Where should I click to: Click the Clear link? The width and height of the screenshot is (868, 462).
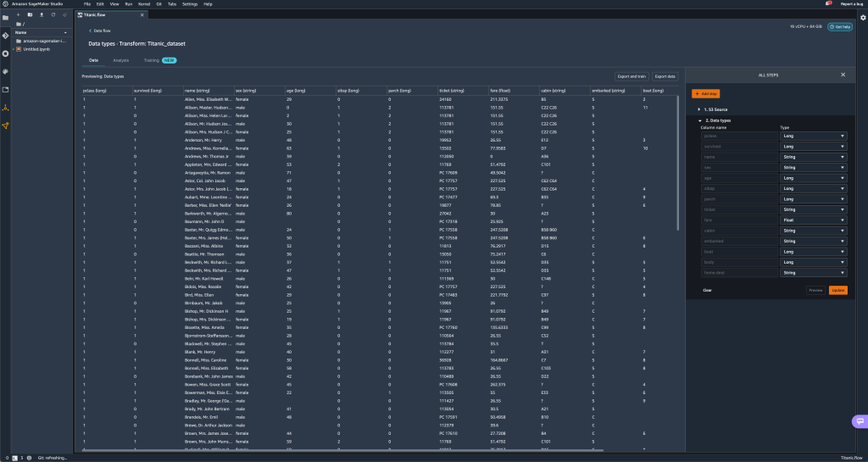coord(708,291)
